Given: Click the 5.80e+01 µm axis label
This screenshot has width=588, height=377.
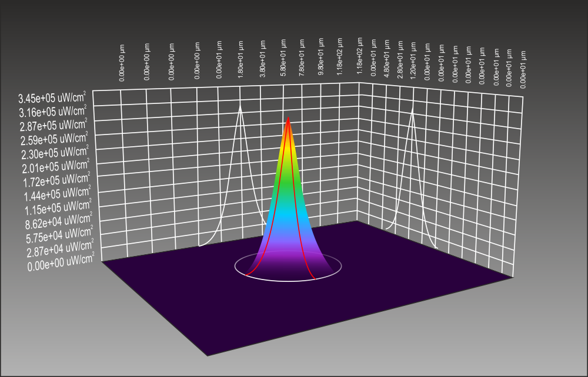Looking at the screenshot, I should pos(282,59).
